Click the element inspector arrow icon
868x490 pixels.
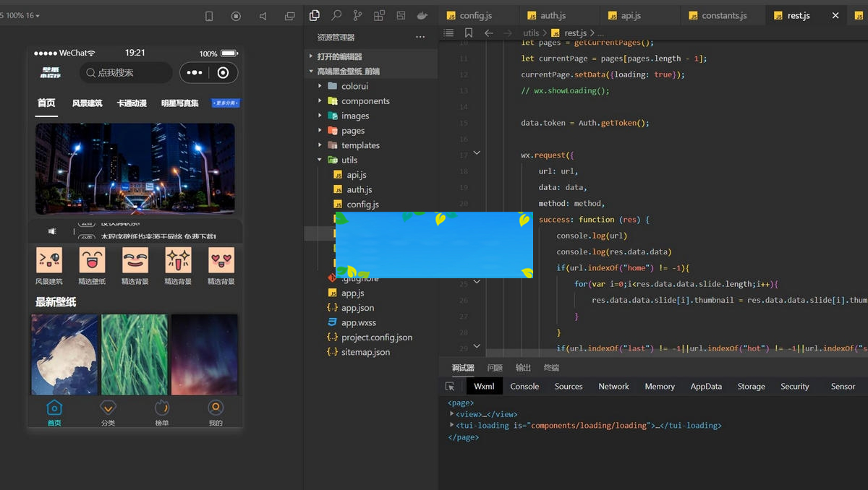[x=450, y=387]
